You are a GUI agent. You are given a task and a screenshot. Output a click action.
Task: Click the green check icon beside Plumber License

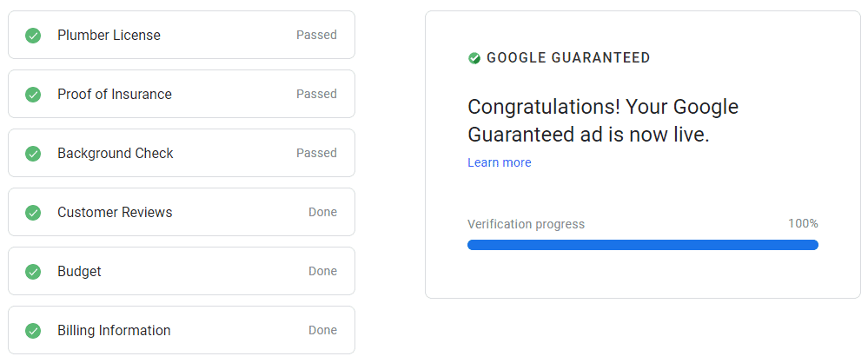tap(33, 36)
